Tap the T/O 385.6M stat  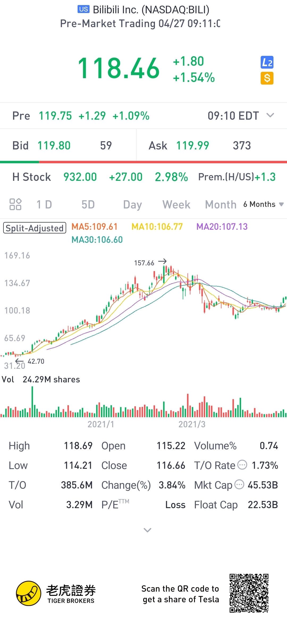coord(50,485)
